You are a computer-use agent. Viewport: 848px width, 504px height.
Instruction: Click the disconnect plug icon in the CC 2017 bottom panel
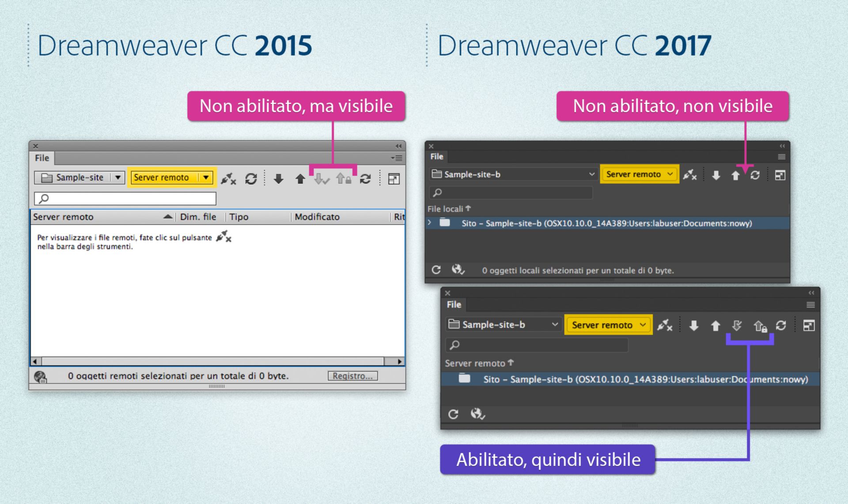tap(665, 326)
